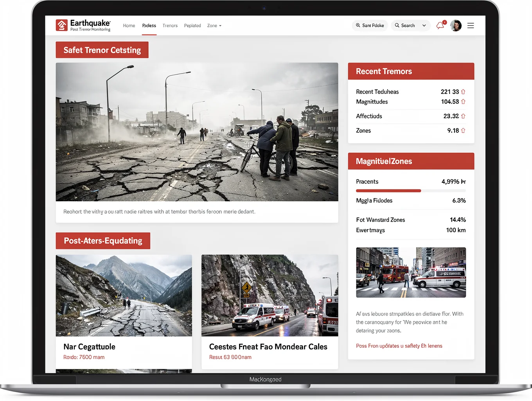Click the Affectiuds row label
Screen dimensions: 532x401
click(x=369, y=116)
